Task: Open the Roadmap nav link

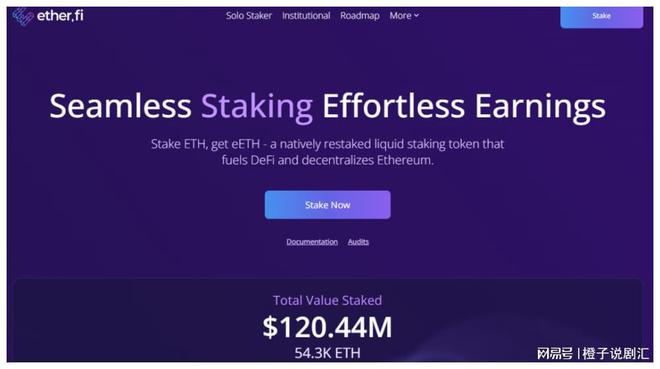Action: click(x=359, y=16)
